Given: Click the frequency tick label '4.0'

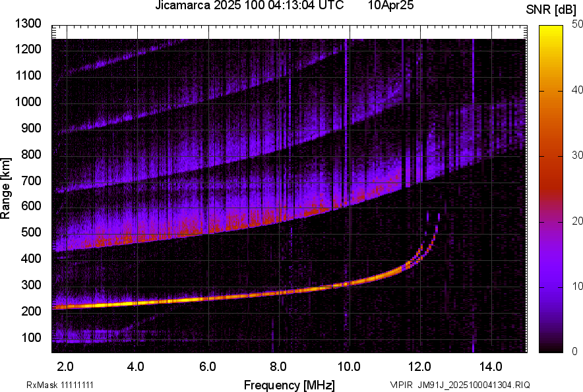Looking at the screenshot, I should [135, 367].
